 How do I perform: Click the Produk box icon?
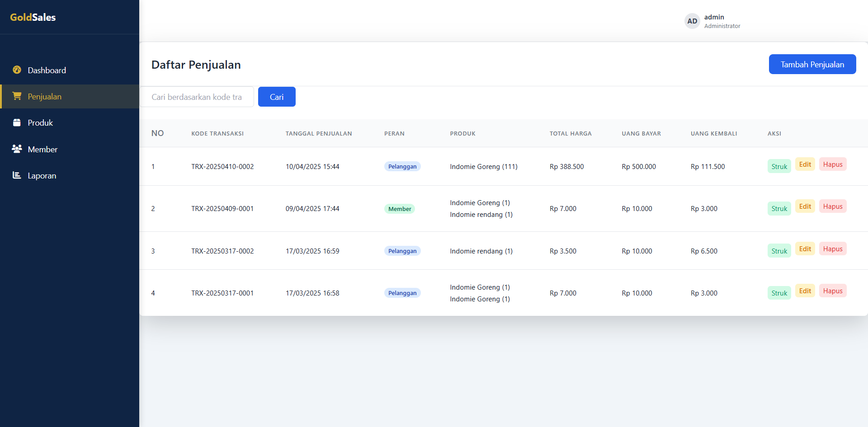[x=17, y=122]
